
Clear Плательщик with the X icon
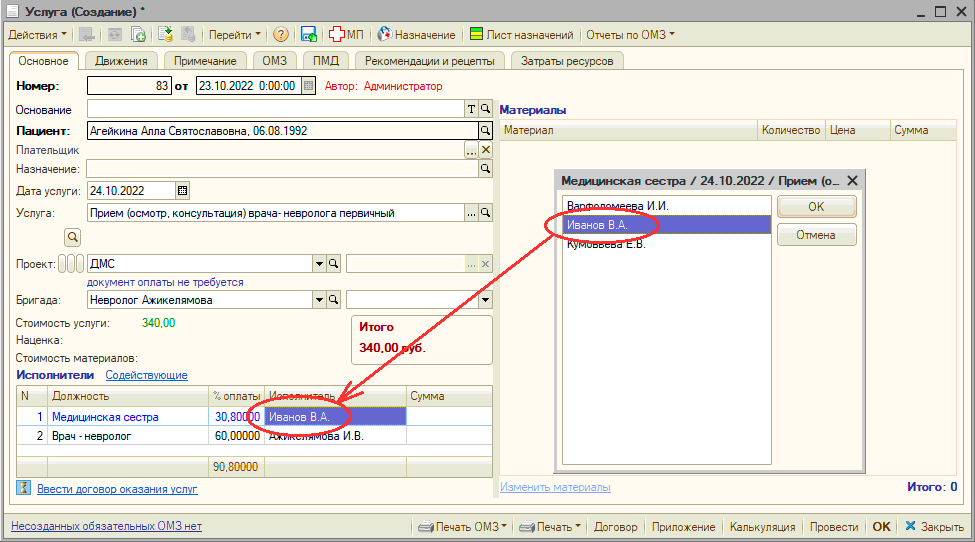(486, 150)
